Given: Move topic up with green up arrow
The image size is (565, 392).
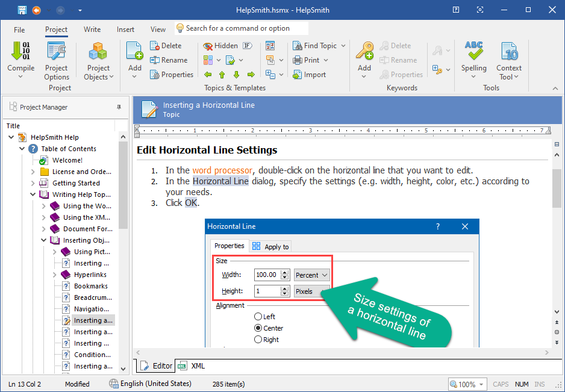Looking at the screenshot, I should [222, 75].
